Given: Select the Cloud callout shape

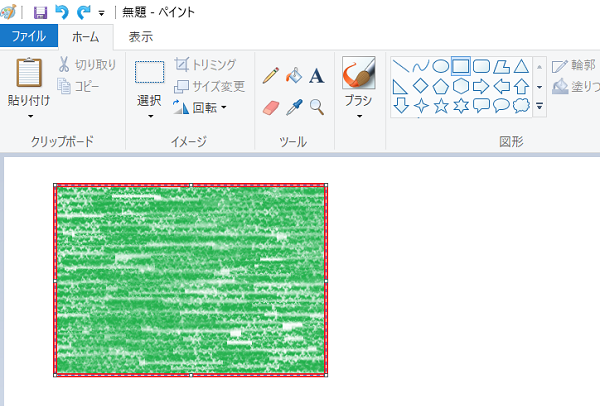Looking at the screenshot, I should (x=521, y=105).
